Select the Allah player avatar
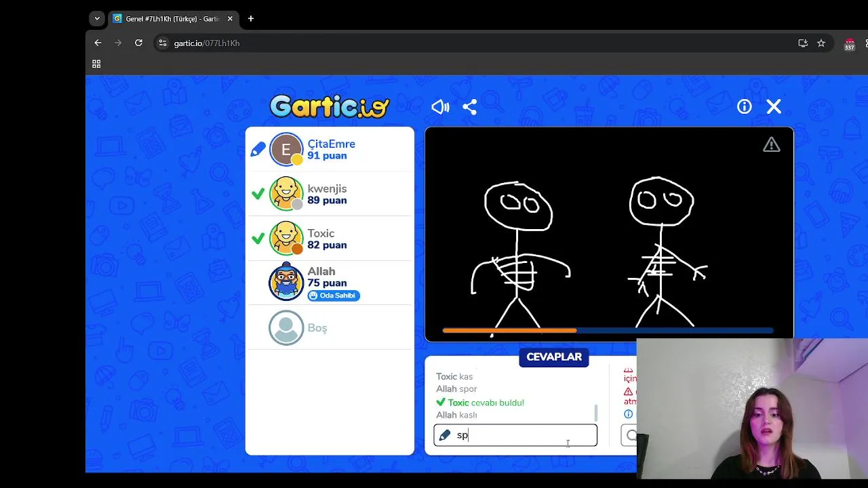 (286, 281)
